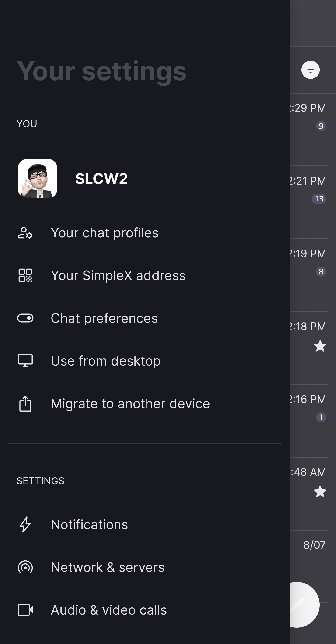Click the chat filter icon
Screen dimensions: 336x644
click(x=310, y=70)
